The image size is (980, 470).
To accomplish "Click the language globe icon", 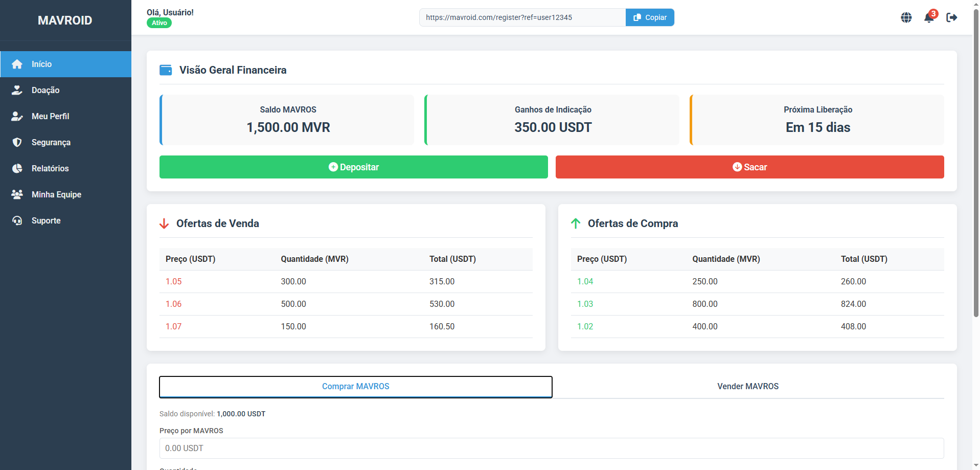I will pyautogui.click(x=906, y=17).
